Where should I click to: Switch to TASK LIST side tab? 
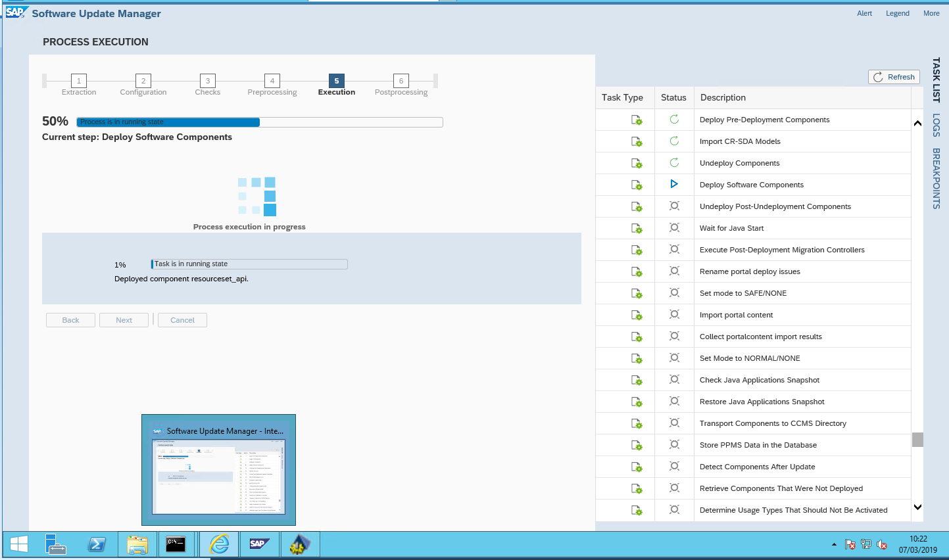[937, 80]
